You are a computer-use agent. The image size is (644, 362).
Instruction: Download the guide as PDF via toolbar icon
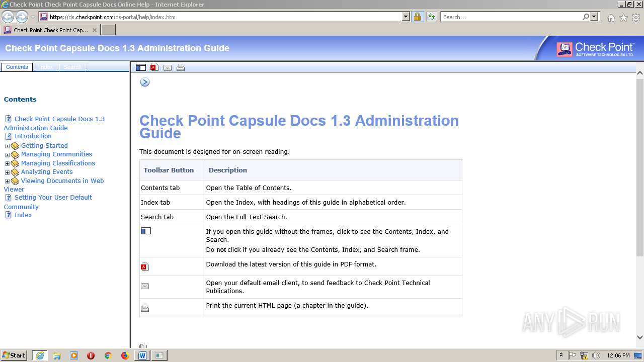(x=154, y=67)
